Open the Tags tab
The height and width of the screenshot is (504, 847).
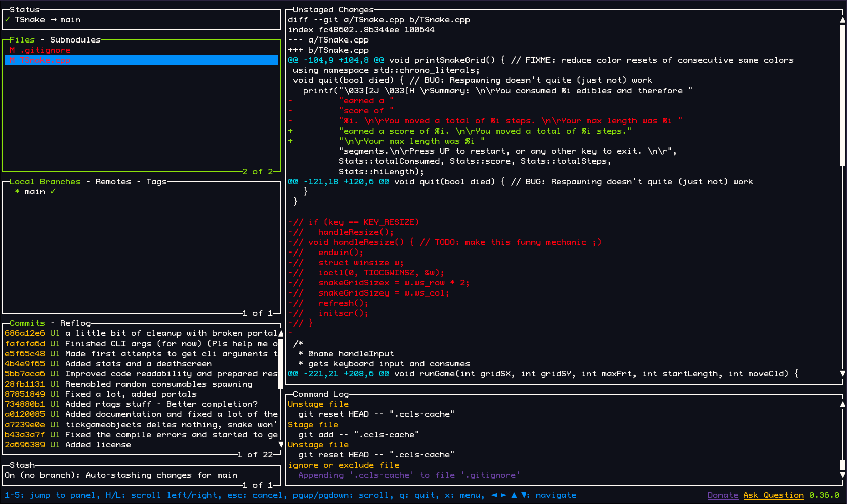[156, 182]
